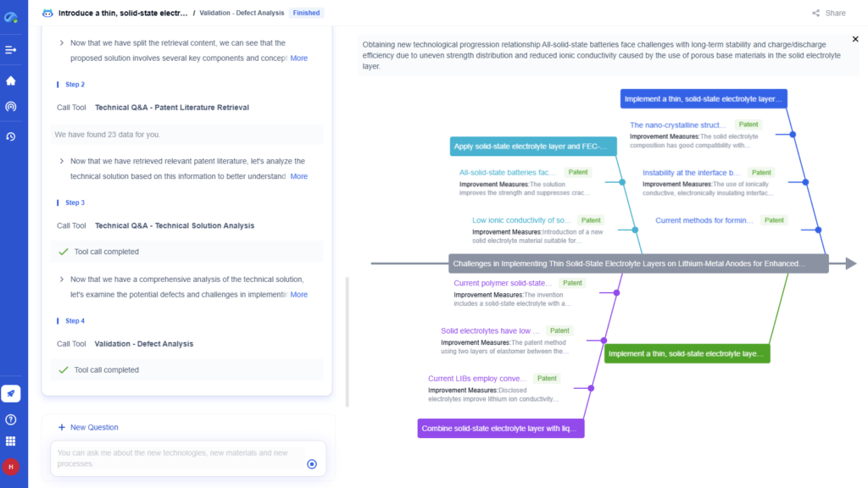The height and width of the screenshot is (488, 868).
Task: Click the broadcast signal sidebar icon
Action: click(11, 107)
